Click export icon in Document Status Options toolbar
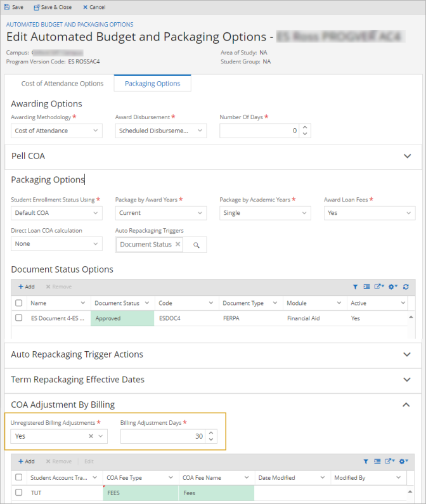426x504 pixels. pos(379,287)
